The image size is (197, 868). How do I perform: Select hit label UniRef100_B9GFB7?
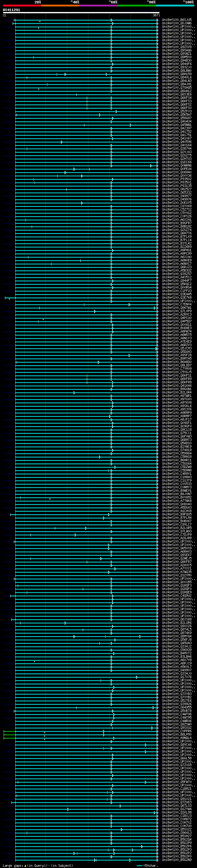pyautogui.click(x=177, y=223)
